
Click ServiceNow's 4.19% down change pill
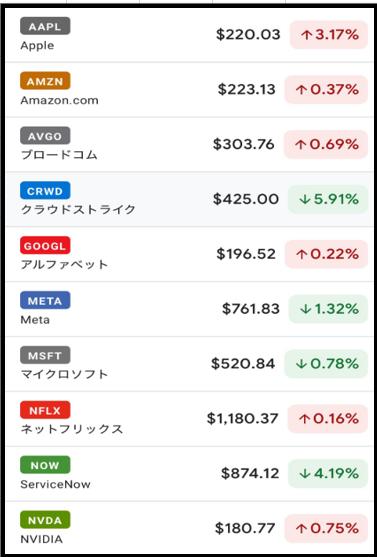click(328, 474)
